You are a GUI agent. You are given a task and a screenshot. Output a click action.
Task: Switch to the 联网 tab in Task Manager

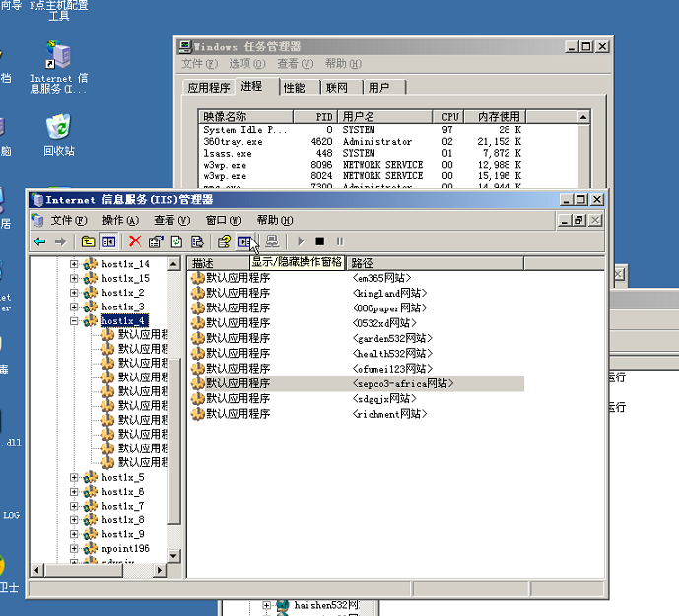click(x=337, y=88)
